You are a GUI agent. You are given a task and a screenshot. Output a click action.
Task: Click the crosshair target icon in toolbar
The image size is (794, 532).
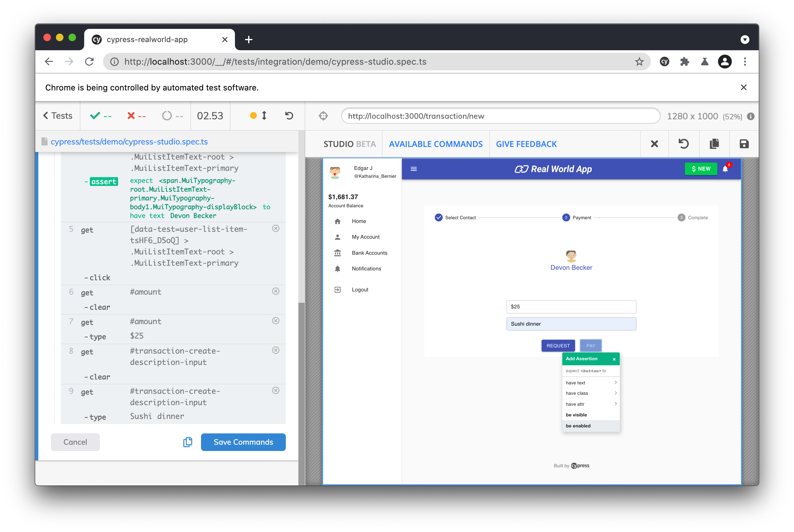[x=323, y=115]
